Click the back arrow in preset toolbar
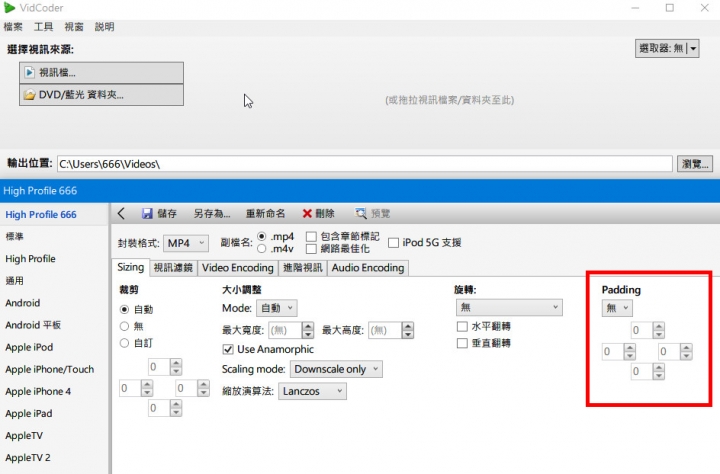Image resolution: width=720 pixels, height=474 pixels. (x=121, y=213)
